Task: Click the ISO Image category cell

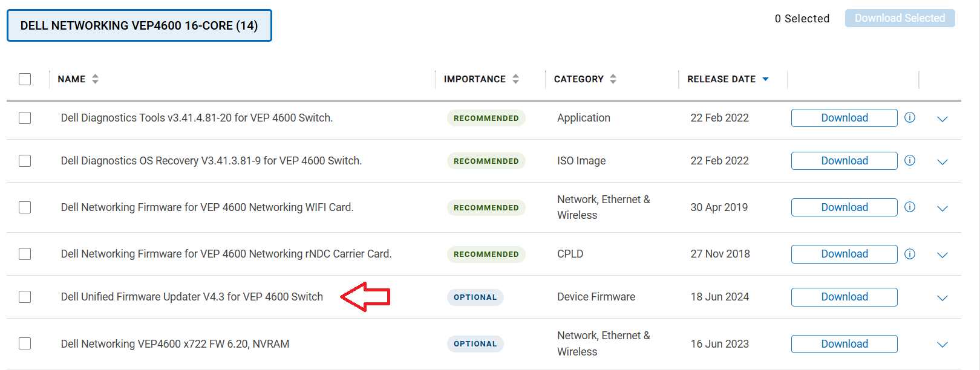Action: click(581, 161)
